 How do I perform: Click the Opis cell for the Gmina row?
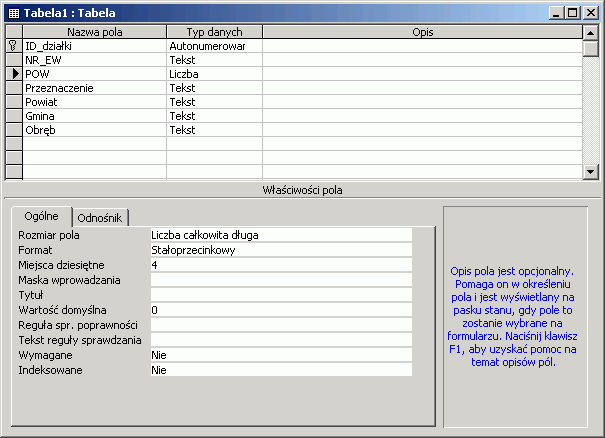point(420,116)
